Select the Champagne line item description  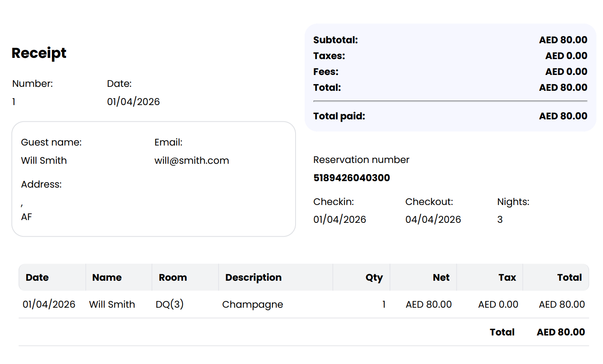[253, 305]
